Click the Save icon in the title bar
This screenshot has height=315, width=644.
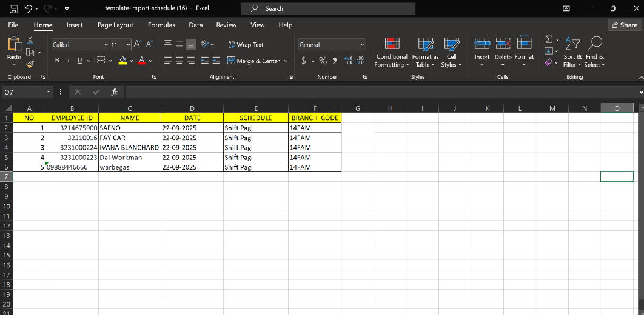pyautogui.click(x=13, y=8)
